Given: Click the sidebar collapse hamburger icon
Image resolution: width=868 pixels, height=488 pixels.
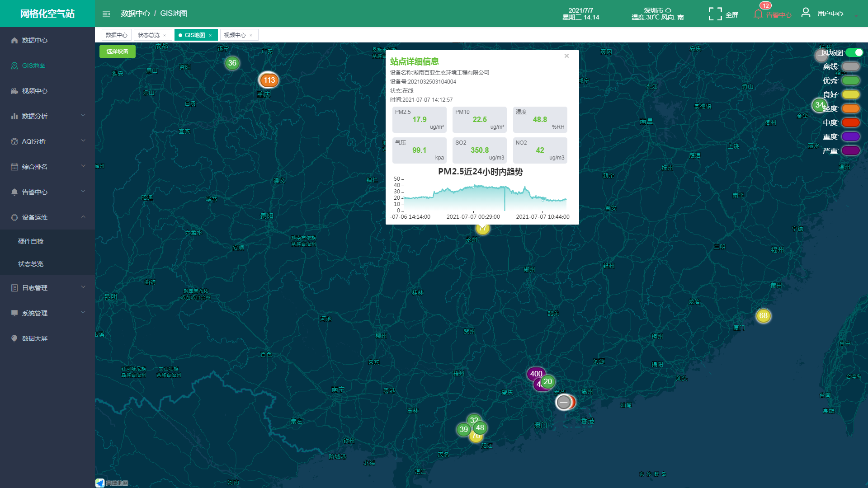Looking at the screenshot, I should (x=106, y=14).
